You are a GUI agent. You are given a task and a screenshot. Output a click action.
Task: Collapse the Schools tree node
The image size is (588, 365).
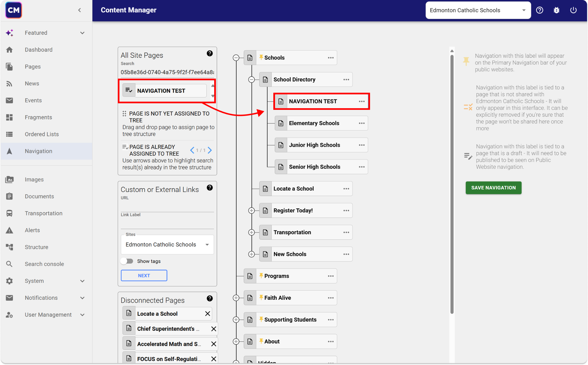[x=236, y=58]
